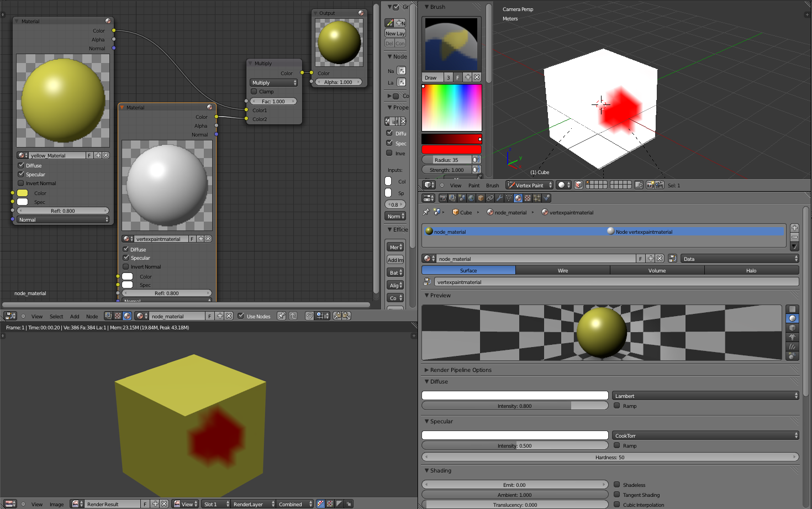
Task: Switch to the Wire material type tab
Action: pyautogui.click(x=563, y=270)
